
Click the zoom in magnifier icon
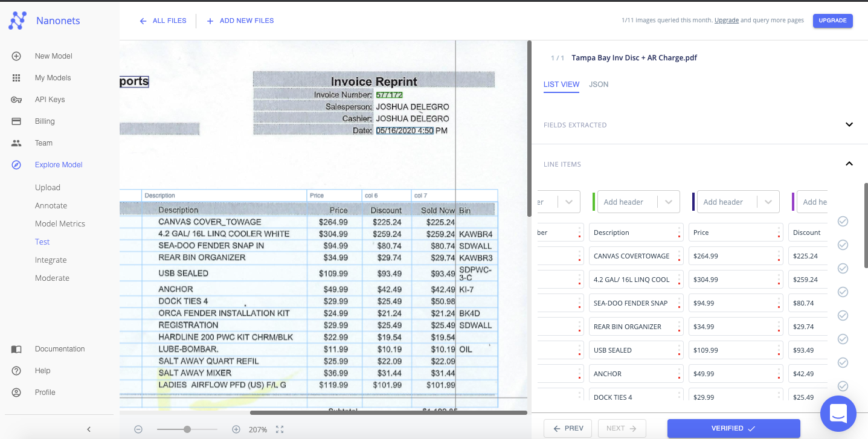(x=236, y=429)
